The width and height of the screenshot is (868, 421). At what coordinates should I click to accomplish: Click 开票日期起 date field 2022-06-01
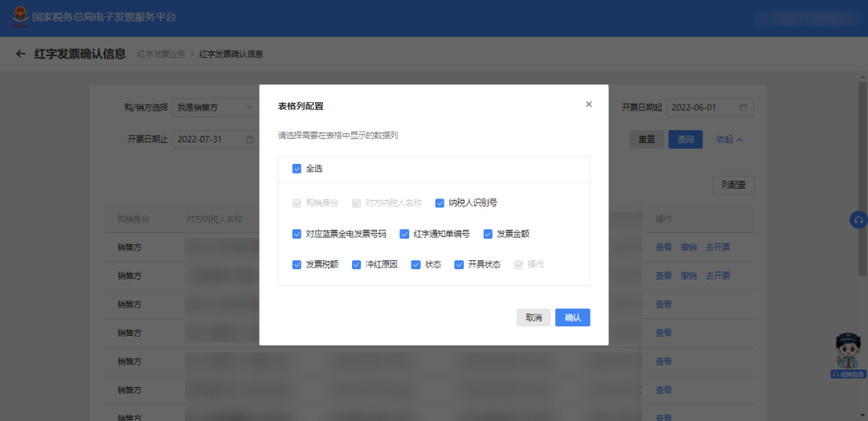point(710,108)
